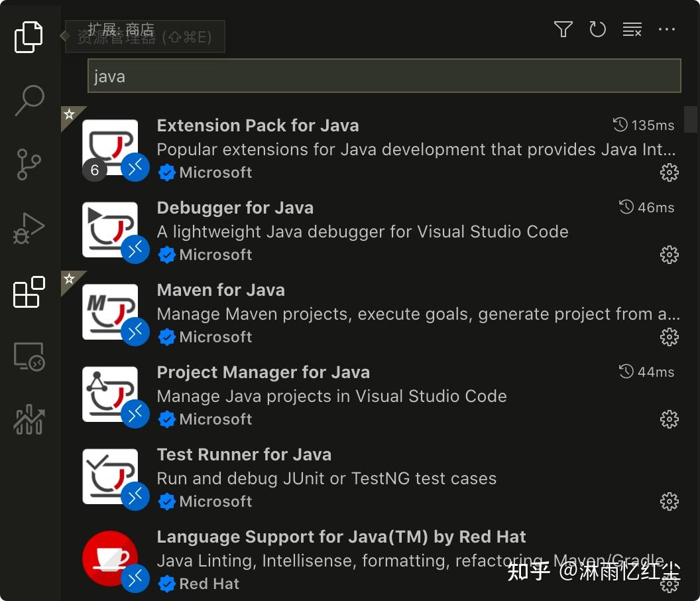Viewport: 700px width, 601px height.
Task: Open the Views and More Actions menu
Action: pos(667,29)
